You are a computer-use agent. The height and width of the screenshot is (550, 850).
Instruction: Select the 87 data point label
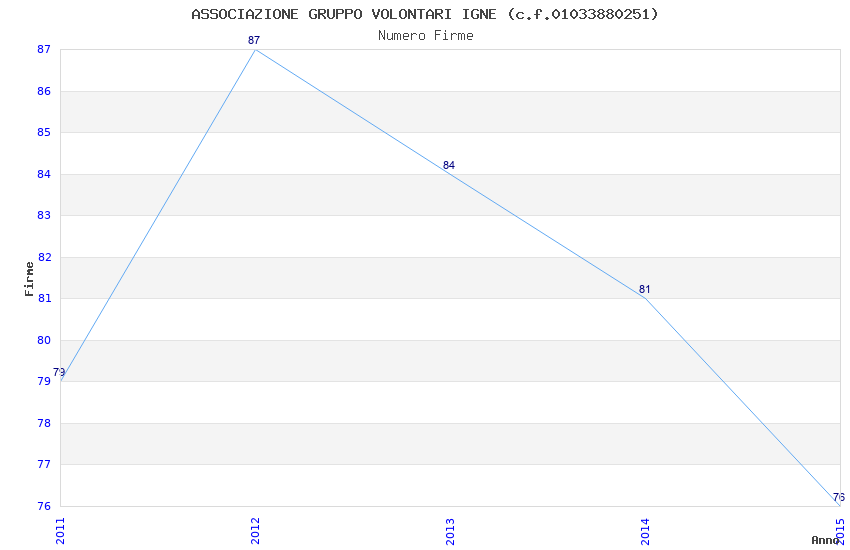[x=254, y=40]
